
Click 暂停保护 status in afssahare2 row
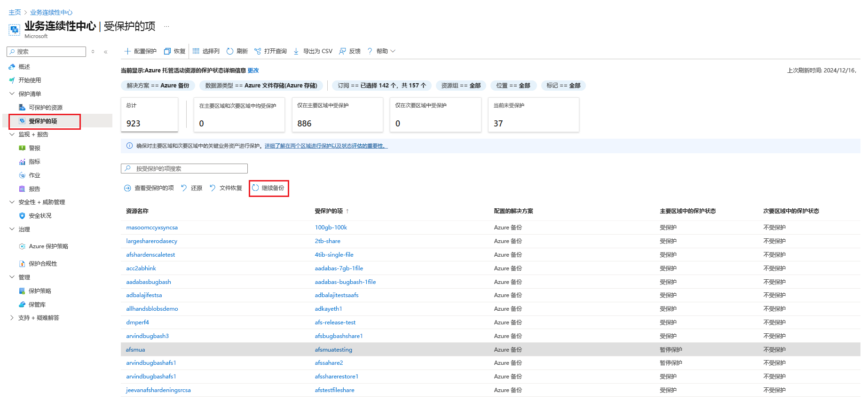point(671,363)
